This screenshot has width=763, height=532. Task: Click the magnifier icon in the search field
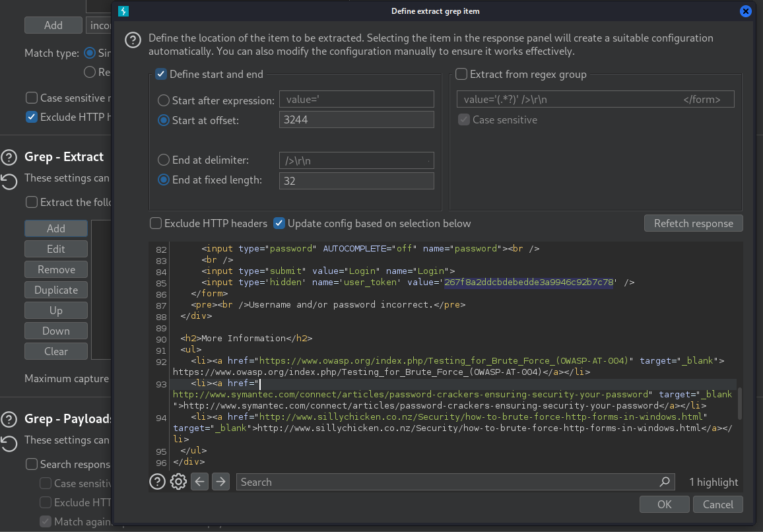pyautogui.click(x=665, y=482)
